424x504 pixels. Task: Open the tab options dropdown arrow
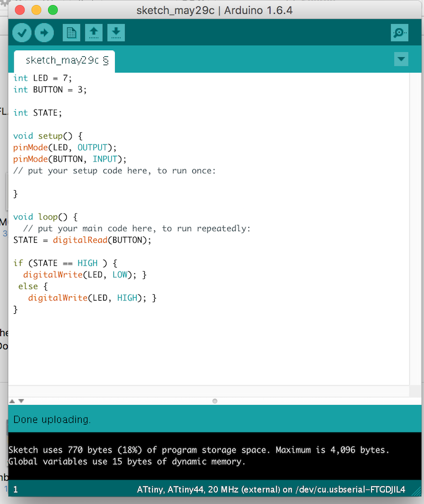[x=401, y=59]
